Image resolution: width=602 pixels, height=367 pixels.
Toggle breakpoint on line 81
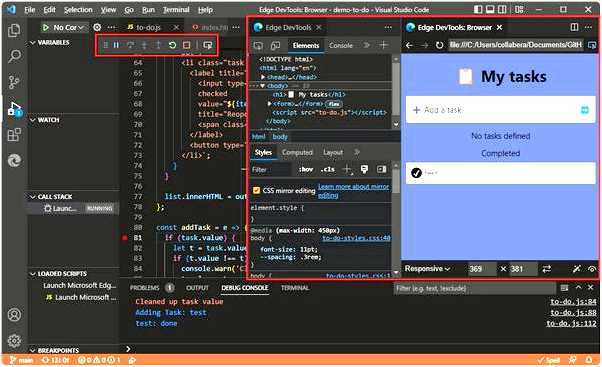[124, 238]
